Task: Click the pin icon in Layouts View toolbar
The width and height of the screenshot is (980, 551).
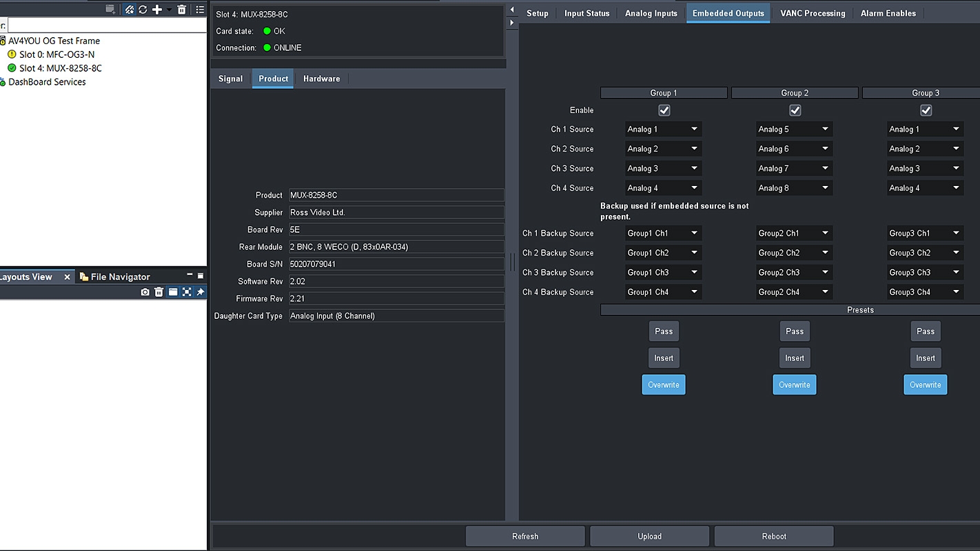Action: (x=201, y=292)
